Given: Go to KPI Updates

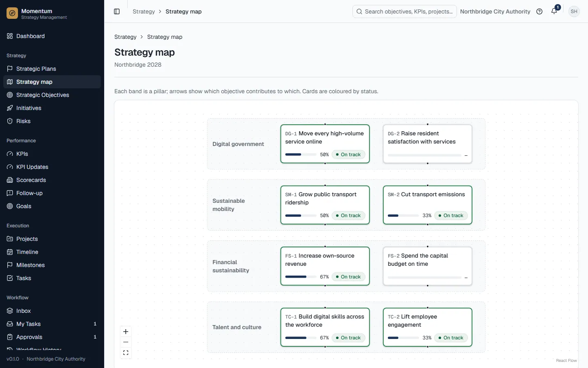Looking at the screenshot, I should click(x=52, y=167).
